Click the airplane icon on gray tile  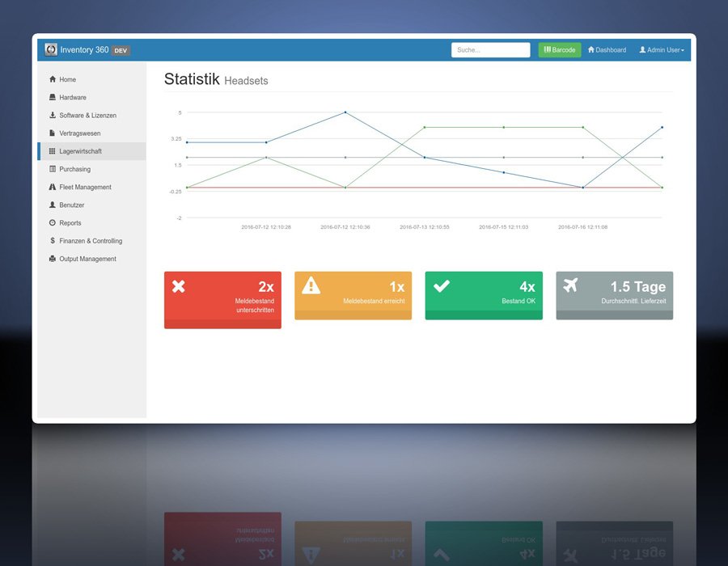pos(570,285)
